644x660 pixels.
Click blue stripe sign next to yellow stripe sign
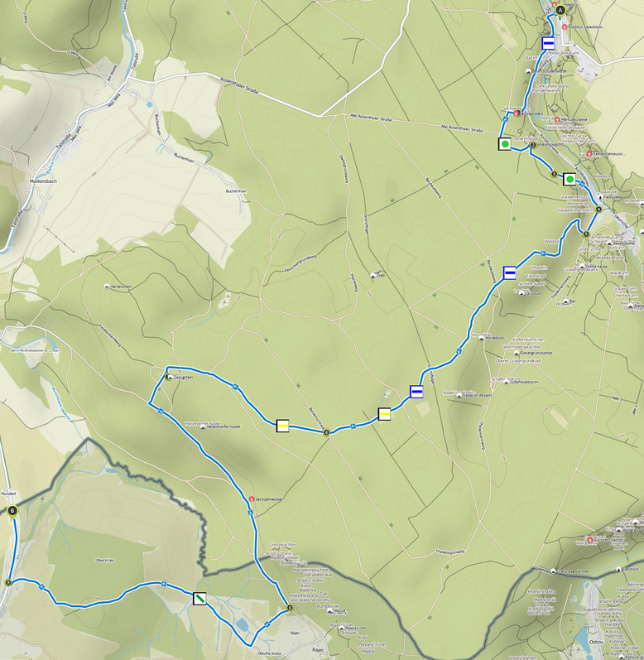416,392
